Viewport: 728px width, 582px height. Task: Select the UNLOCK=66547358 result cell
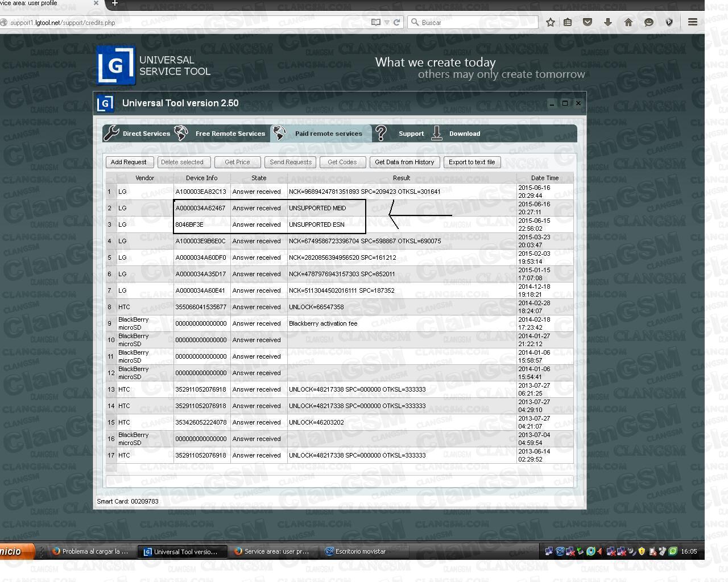(402, 307)
